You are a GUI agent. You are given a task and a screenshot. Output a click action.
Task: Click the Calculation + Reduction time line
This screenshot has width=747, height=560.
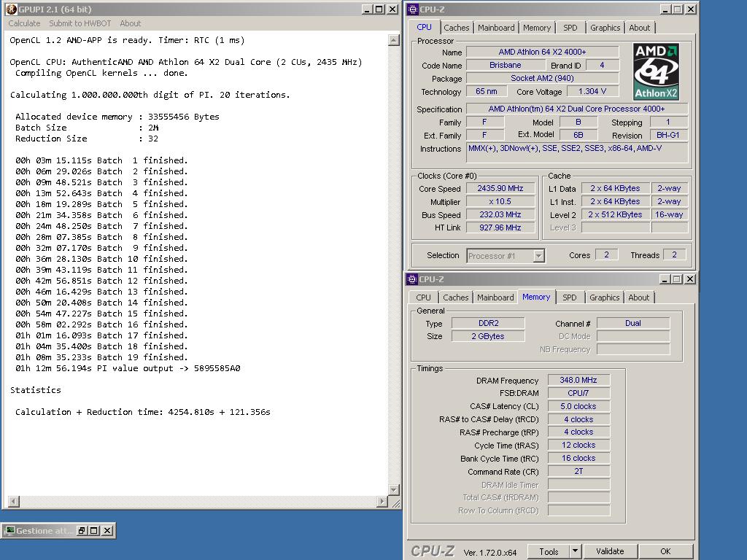tap(142, 412)
